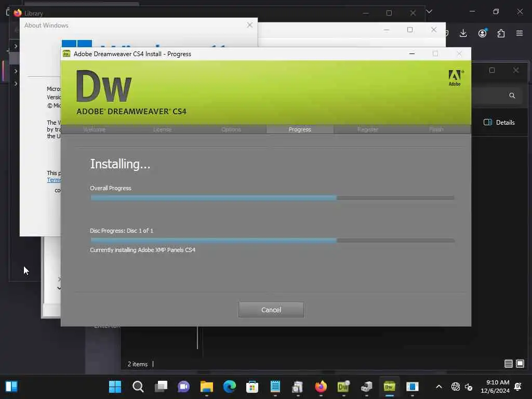Open Firefox from the taskbar

321,387
